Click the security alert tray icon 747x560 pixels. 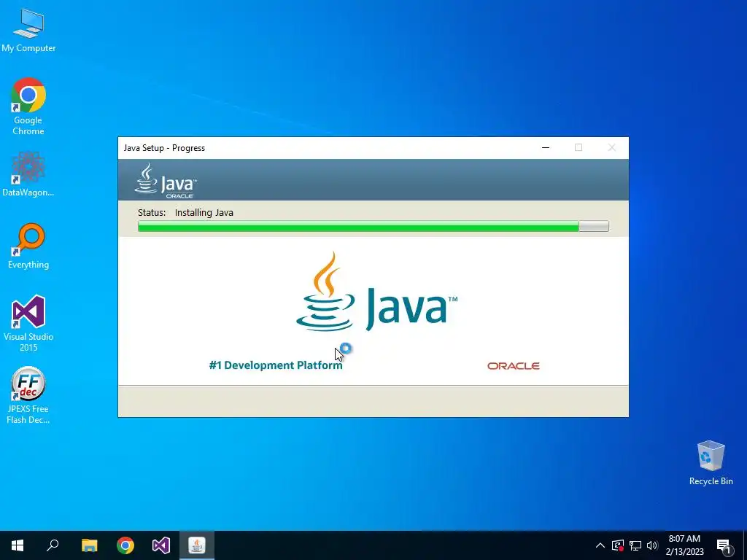tap(618, 545)
